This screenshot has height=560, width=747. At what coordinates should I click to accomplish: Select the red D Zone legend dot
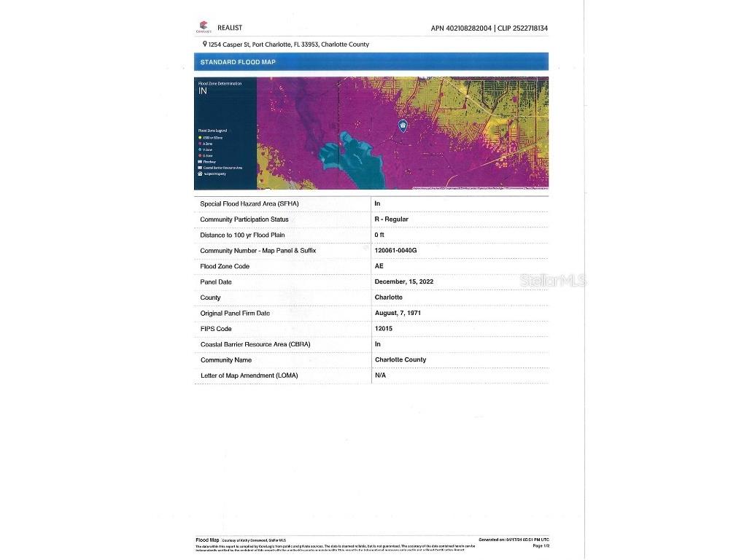point(200,155)
